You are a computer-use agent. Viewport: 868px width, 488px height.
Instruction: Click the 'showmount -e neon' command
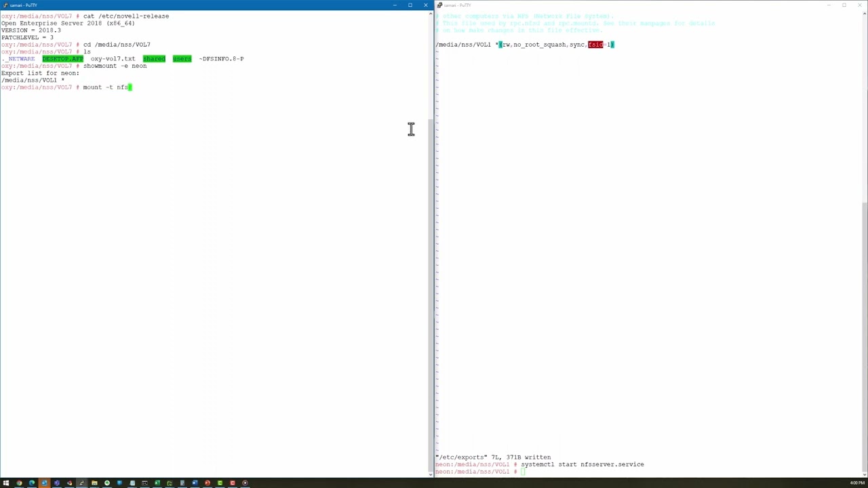[x=115, y=66]
